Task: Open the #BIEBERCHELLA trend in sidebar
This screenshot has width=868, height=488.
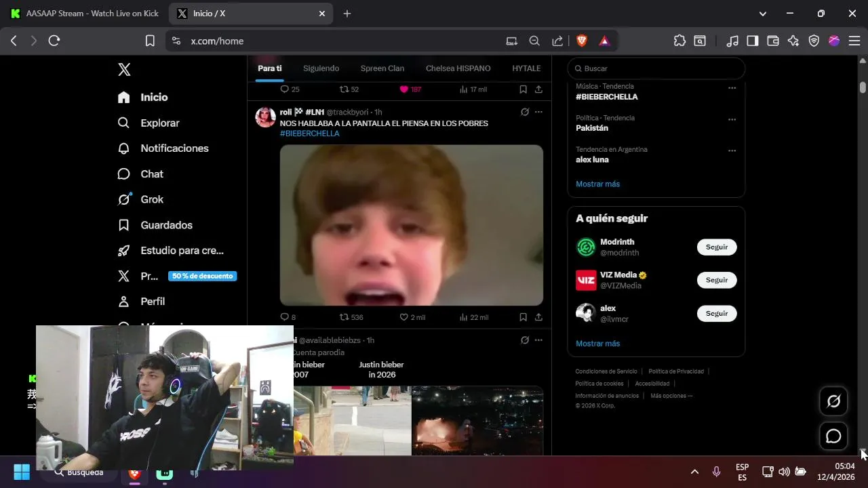Action: [x=607, y=97]
